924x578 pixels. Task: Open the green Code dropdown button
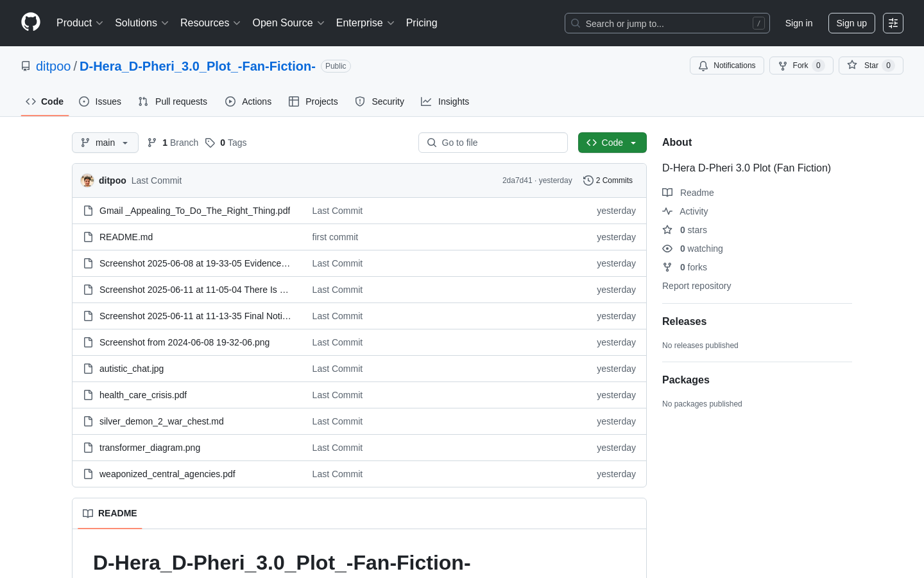click(x=612, y=143)
